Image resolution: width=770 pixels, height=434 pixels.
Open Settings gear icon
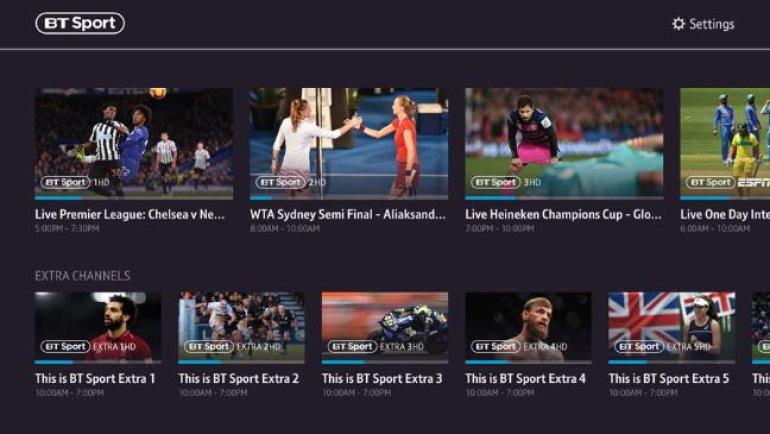click(678, 24)
